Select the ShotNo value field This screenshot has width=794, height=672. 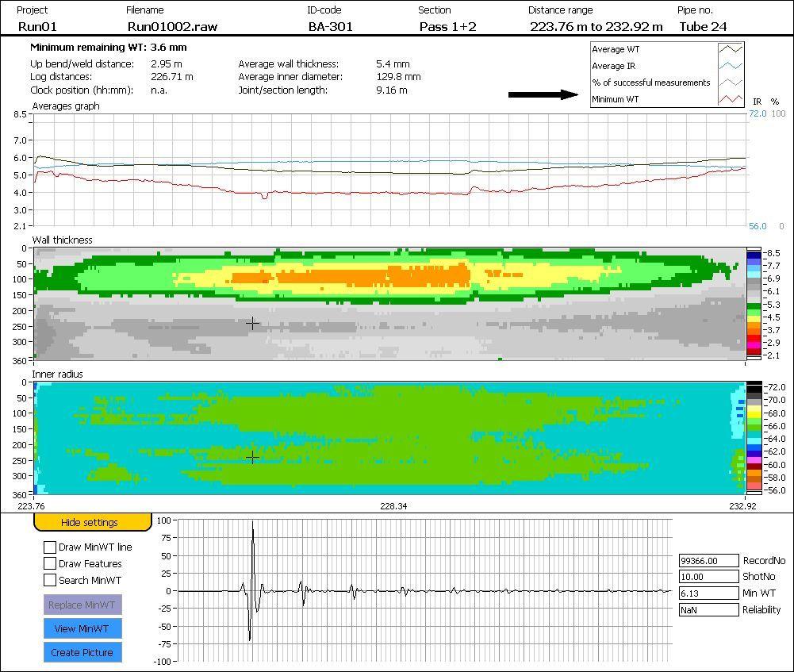pos(708,577)
